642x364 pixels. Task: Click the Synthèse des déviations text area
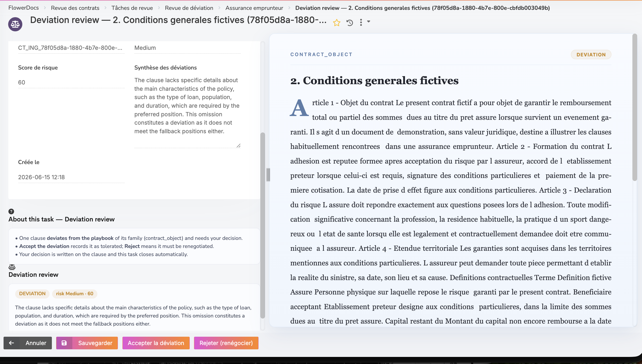coord(187,111)
